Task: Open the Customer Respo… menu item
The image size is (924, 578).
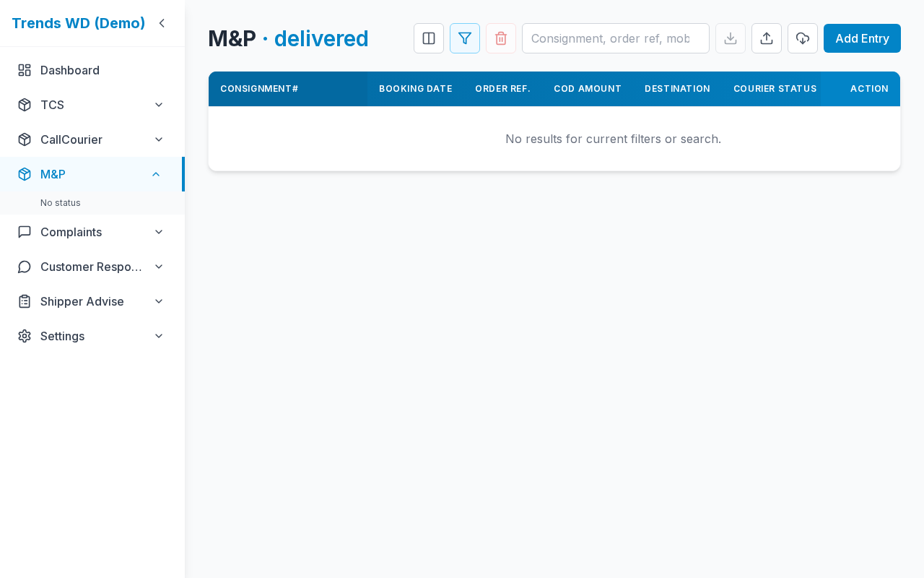Action: coord(92,267)
